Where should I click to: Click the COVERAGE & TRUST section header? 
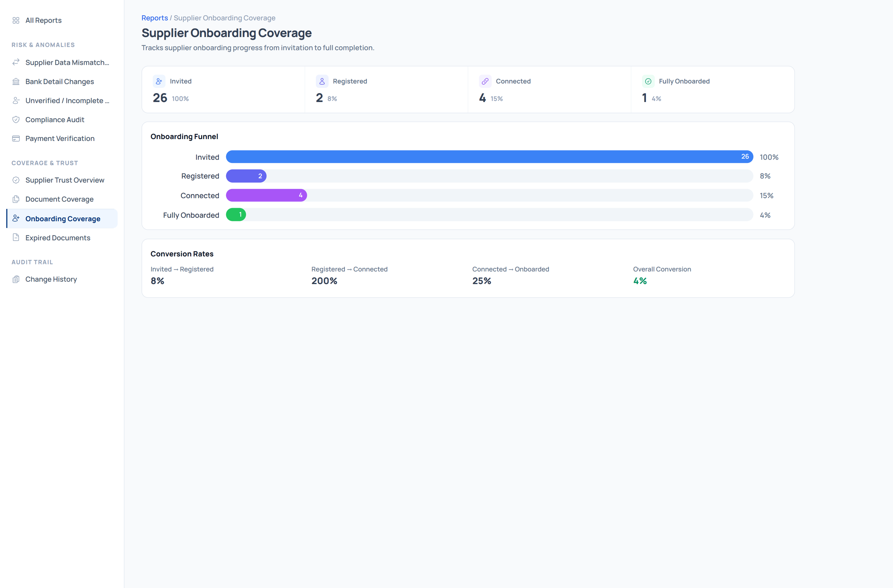[x=45, y=163]
